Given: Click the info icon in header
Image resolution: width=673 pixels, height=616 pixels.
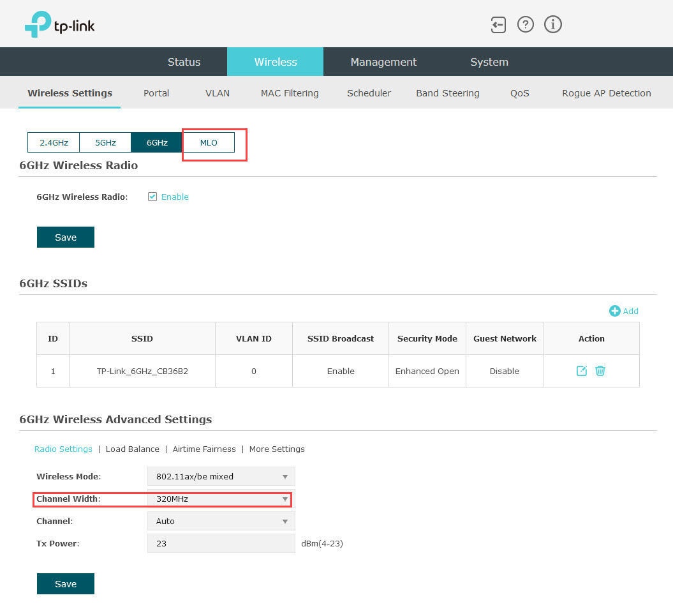Looking at the screenshot, I should 552,25.
